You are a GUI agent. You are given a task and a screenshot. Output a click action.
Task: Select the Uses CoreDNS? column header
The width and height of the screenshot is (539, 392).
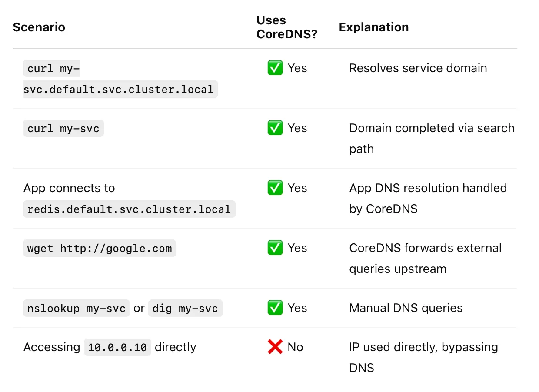(x=287, y=27)
